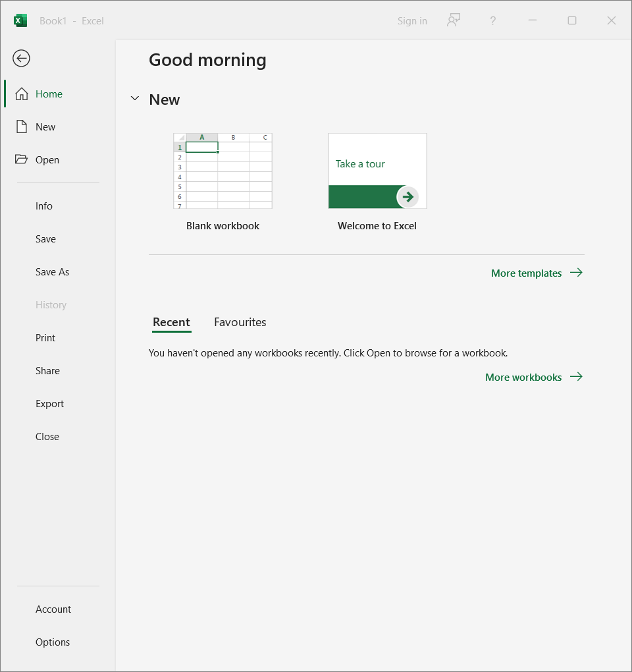Click the Home house icon in sidebar
The width and height of the screenshot is (632, 672).
[22, 94]
